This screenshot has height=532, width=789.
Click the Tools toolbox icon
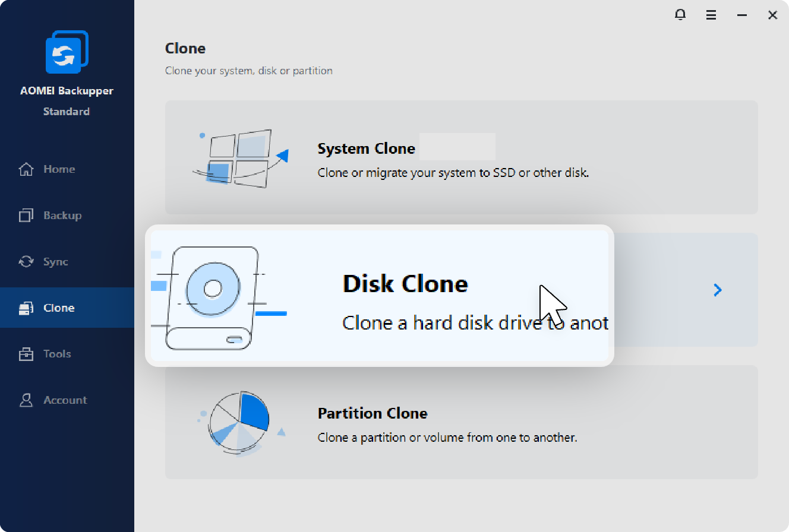tap(26, 354)
